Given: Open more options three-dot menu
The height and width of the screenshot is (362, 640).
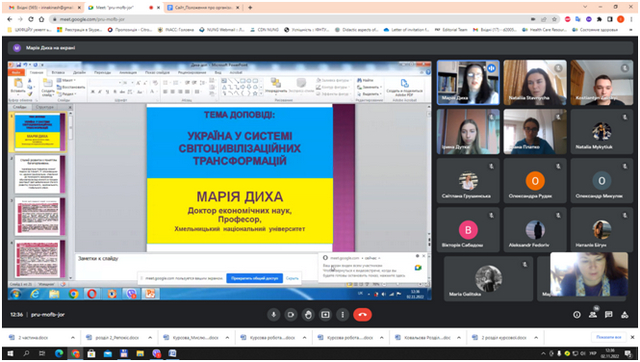Looking at the screenshot, I should 342,315.
